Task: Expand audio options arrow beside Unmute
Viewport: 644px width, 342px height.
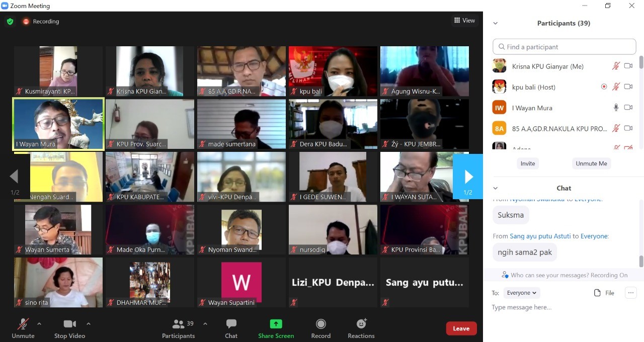Action: pos(39,324)
